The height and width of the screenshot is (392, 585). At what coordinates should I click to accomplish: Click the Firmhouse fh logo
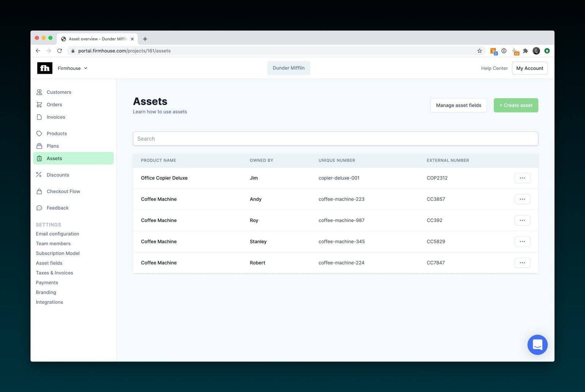pyautogui.click(x=44, y=68)
